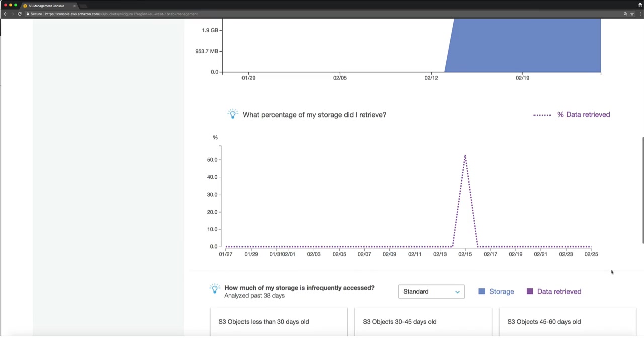Image resolution: width=644 pixels, height=362 pixels.
Task: Select the S3 Management Console tab
Action: point(46,6)
